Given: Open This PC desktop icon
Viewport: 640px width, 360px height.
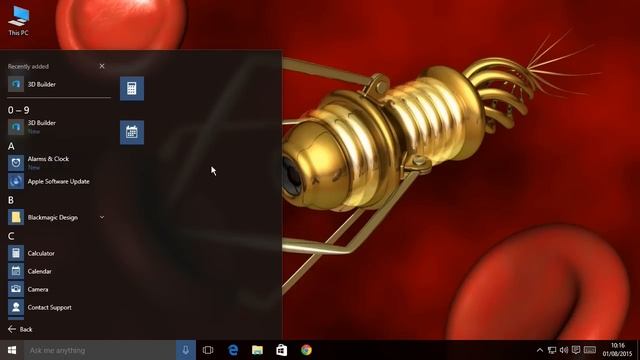Looking at the screenshot, I should coord(19,21).
